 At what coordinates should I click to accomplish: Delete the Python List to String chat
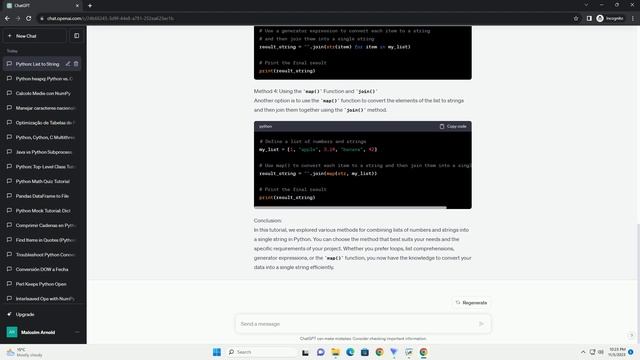pyautogui.click(x=76, y=64)
